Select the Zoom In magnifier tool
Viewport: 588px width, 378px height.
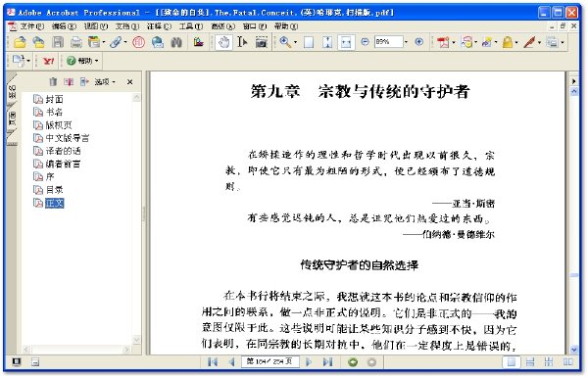285,42
